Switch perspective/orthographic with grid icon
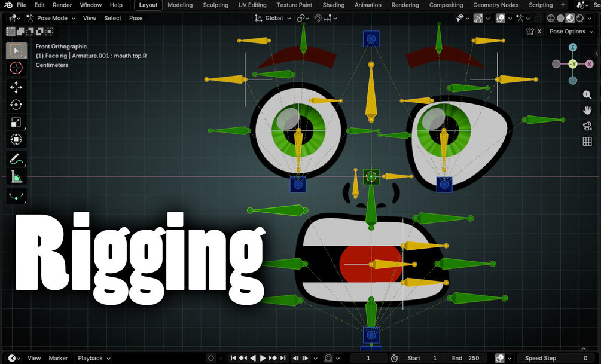This screenshot has width=601, height=364. [x=587, y=141]
